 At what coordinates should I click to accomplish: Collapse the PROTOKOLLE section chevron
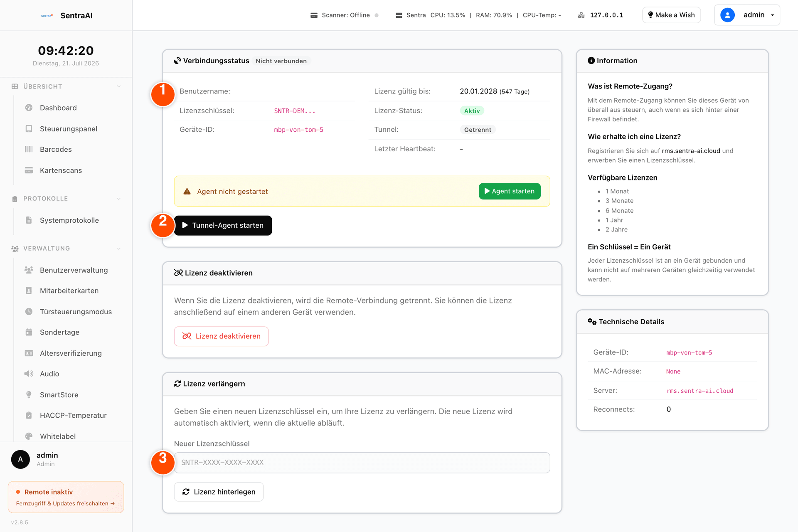tap(119, 199)
